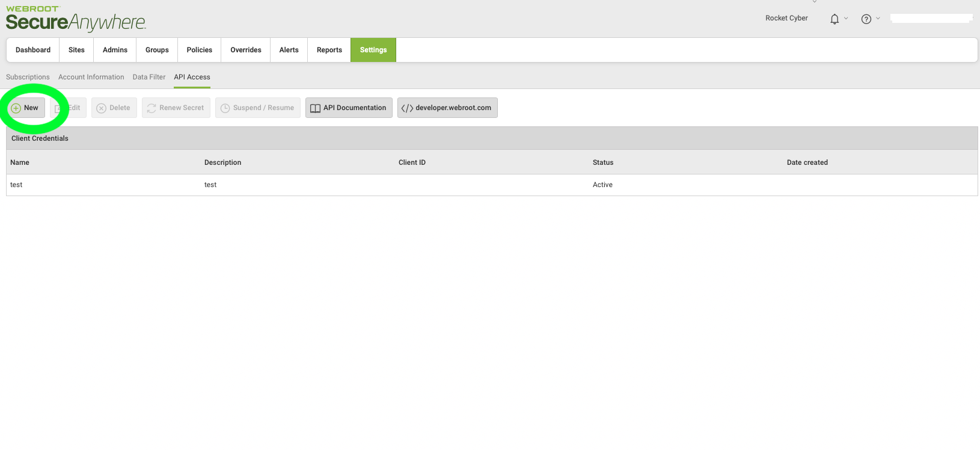Switch to the Data Filter sub-tab
The width and height of the screenshot is (980, 450).
pyautogui.click(x=149, y=77)
